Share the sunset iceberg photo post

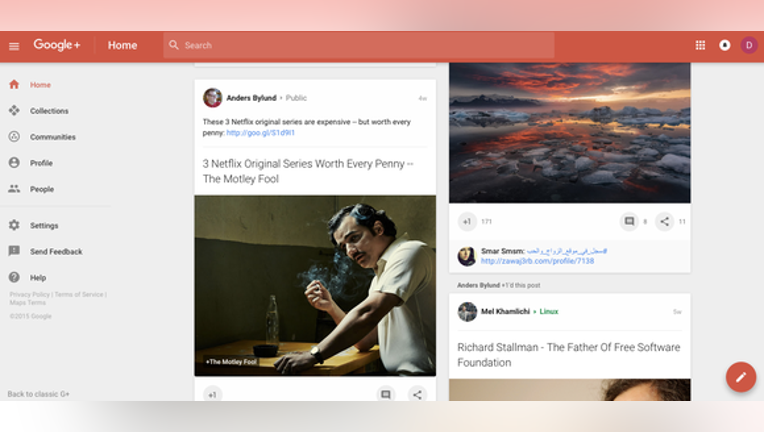pos(665,222)
